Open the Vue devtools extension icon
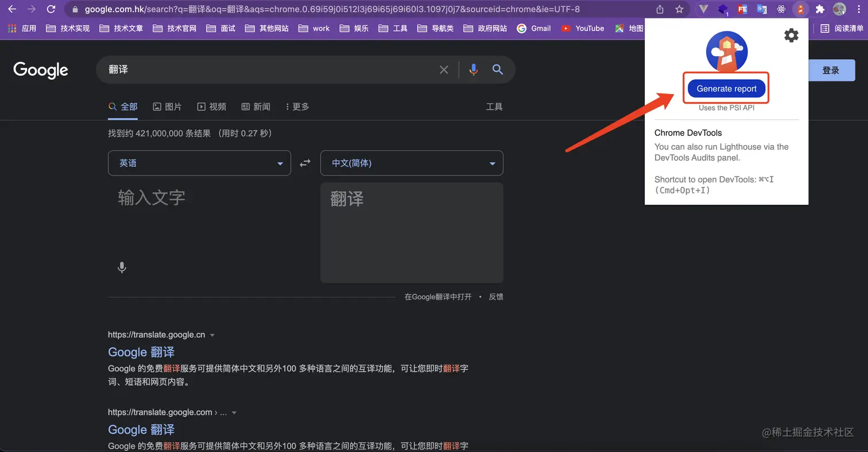Screen dimensions: 868x452 pos(703,9)
